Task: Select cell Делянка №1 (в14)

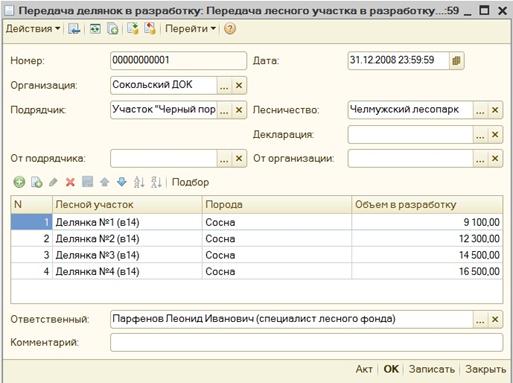Action: (127, 222)
